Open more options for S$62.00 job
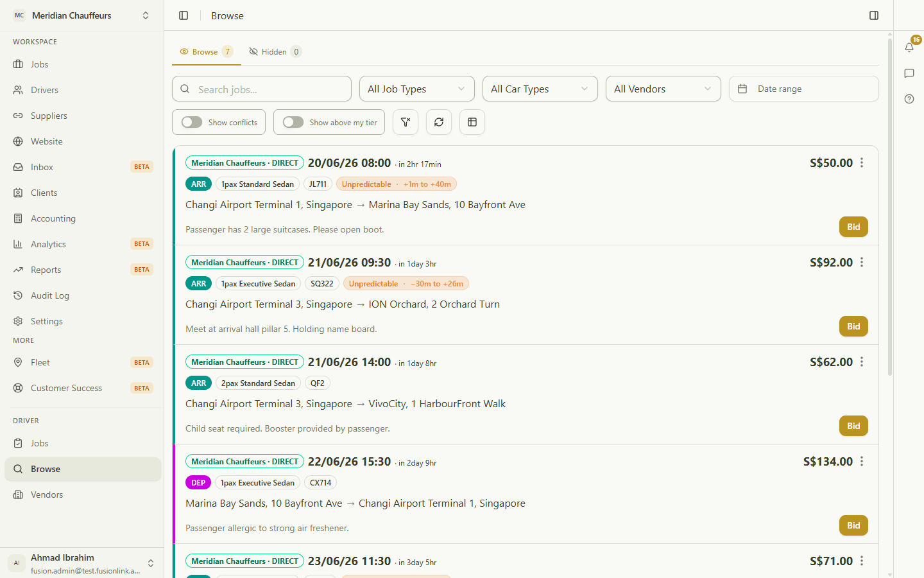 click(x=862, y=362)
